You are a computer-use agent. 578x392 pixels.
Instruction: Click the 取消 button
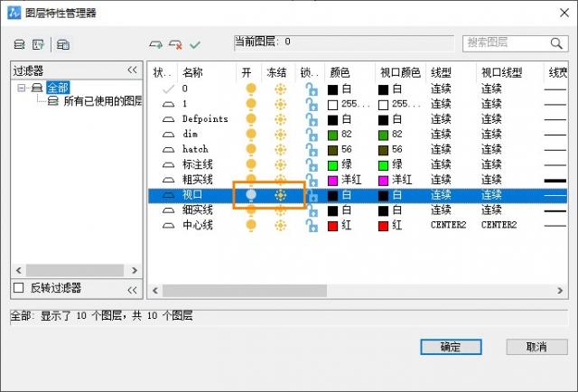coord(536,347)
